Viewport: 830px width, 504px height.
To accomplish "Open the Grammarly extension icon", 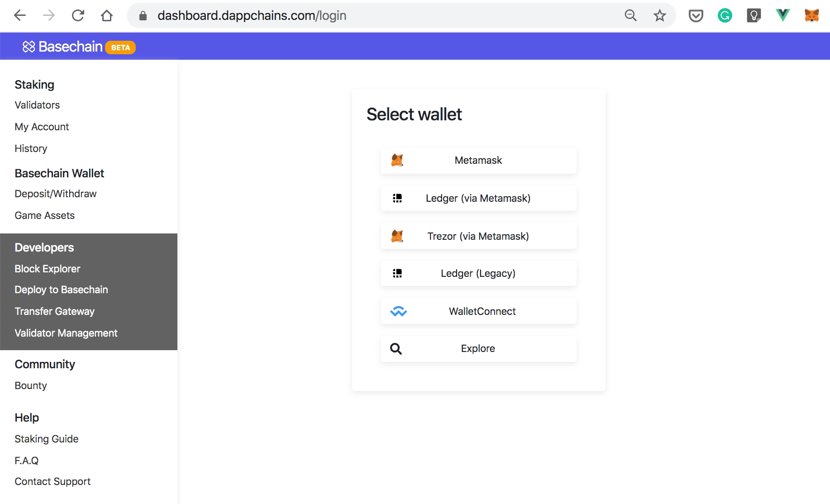I will pos(725,16).
